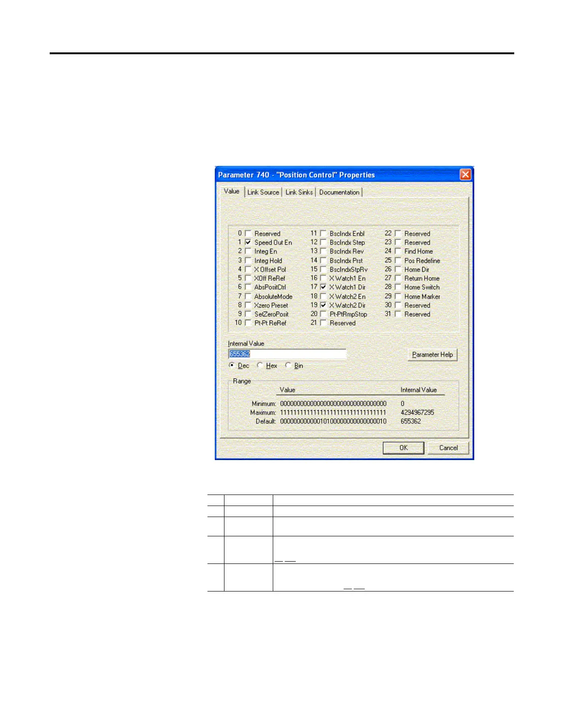Check bit 24 Find Home

(398, 251)
